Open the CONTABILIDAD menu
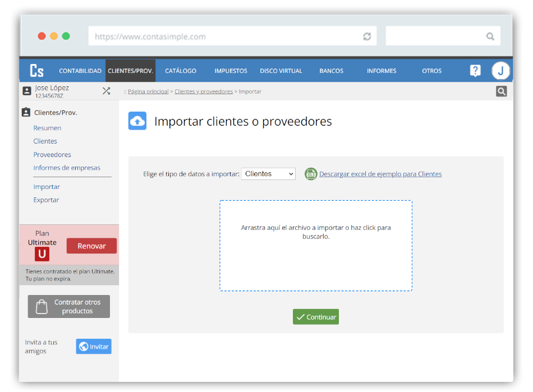Screen dimensions: 533x392 (x=80, y=71)
